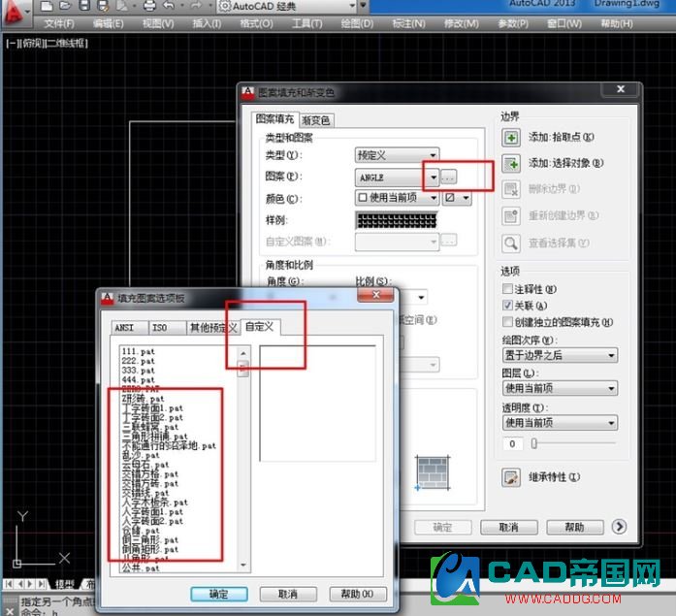Select 不能通行的沼泽地.pat in the list
This screenshot has height=616, width=676.
click(169, 445)
